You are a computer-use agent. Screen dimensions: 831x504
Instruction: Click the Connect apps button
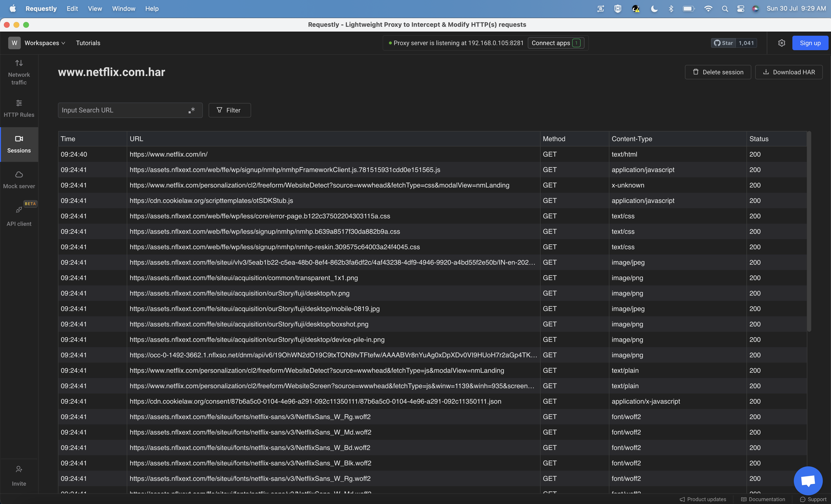click(556, 43)
